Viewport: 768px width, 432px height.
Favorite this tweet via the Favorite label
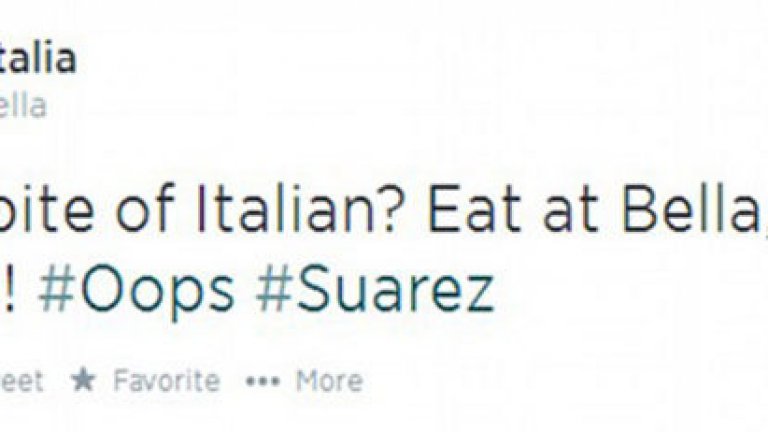coord(165,380)
